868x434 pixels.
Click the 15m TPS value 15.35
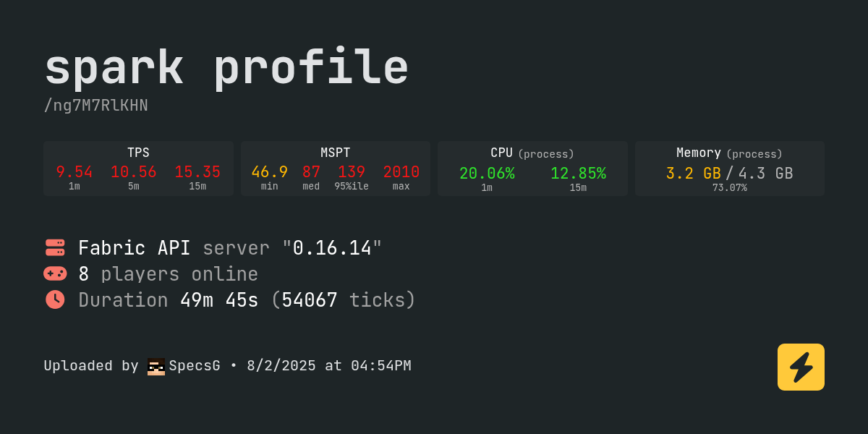[197, 172]
